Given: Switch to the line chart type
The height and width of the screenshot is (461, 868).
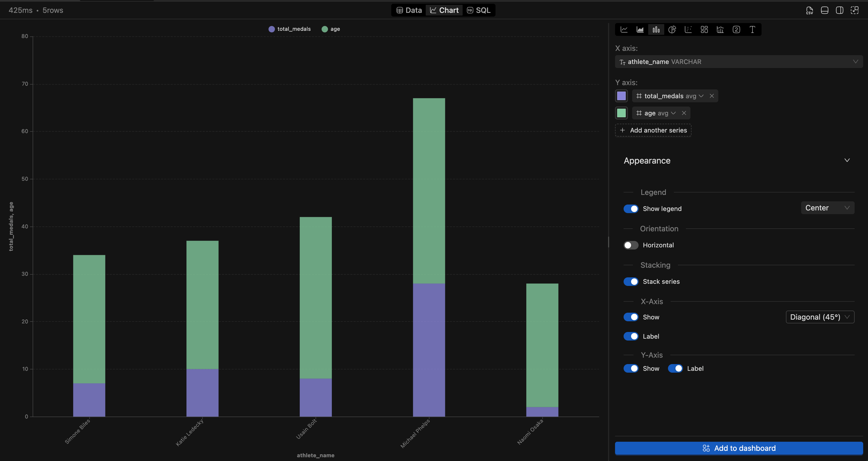Looking at the screenshot, I should click(624, 29).
